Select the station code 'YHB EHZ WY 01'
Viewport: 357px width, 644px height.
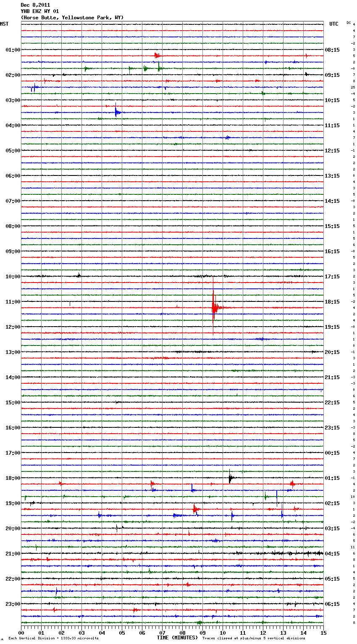pyautogui.click(x=40, y=11)
